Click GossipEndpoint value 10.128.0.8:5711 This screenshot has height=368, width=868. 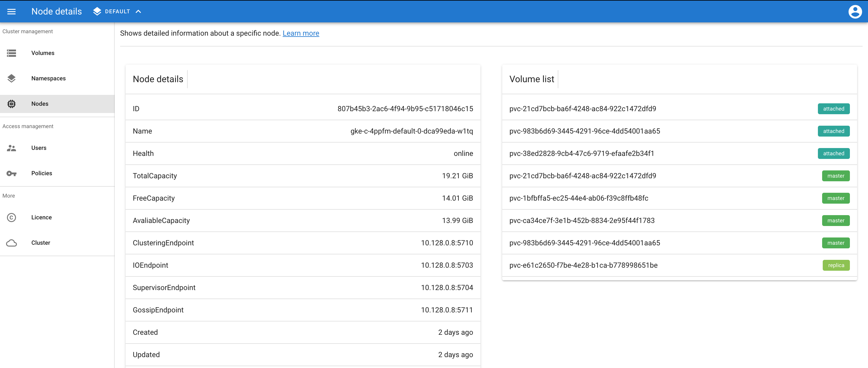point(447,310)
